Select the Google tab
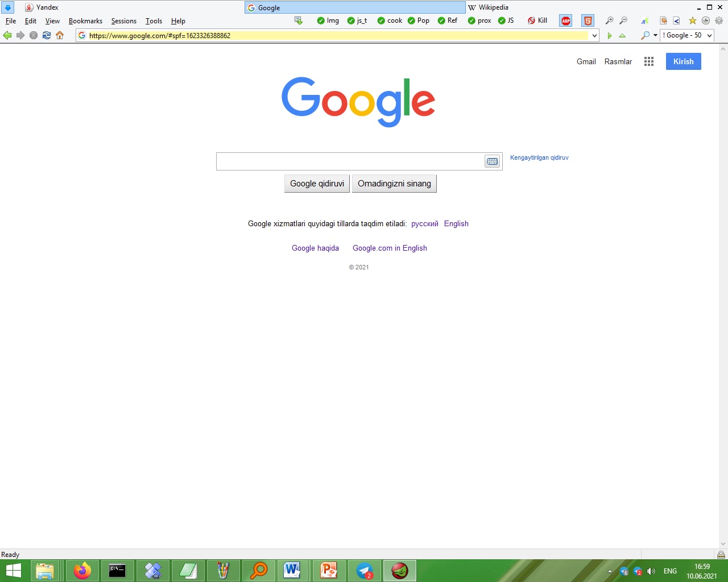The width and height of the screenshot is (728, 582). (355, 7)
